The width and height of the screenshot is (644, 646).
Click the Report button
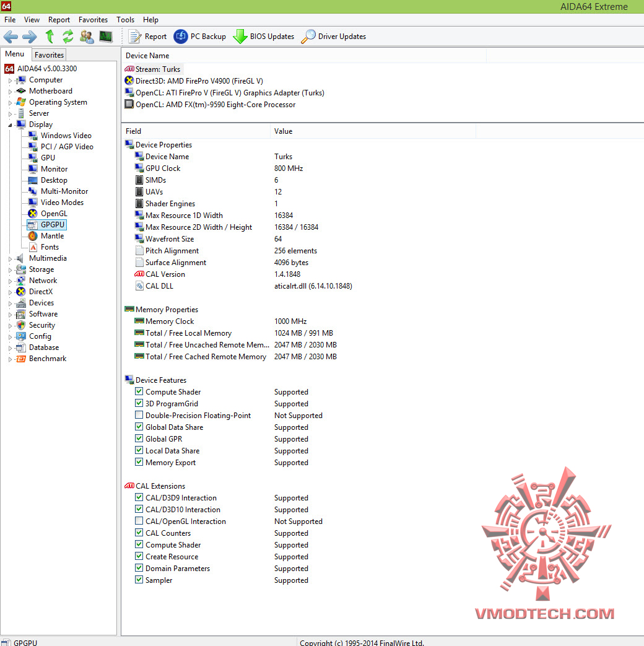pyautogui.click(x=147, y=37)
